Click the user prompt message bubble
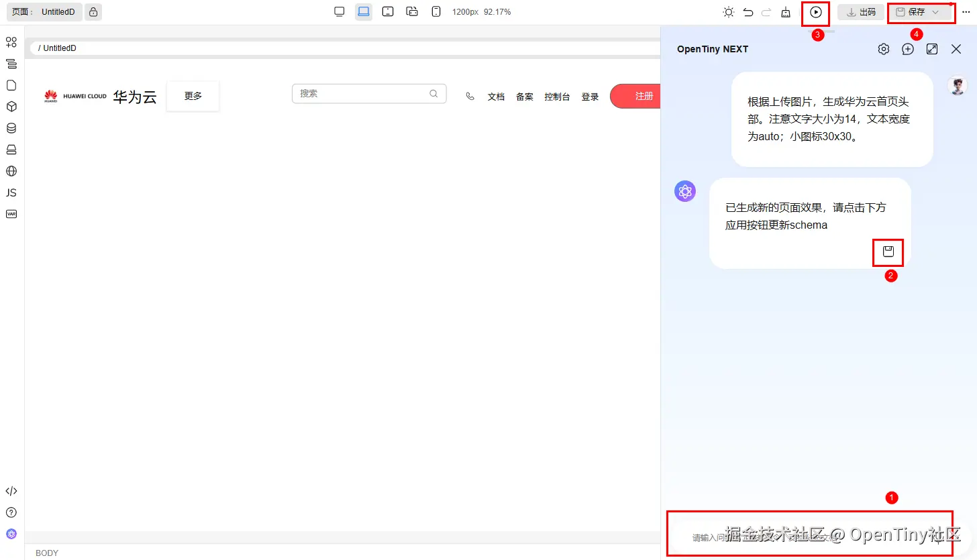Viewport: 977px width, 560px height. point(832,119)
